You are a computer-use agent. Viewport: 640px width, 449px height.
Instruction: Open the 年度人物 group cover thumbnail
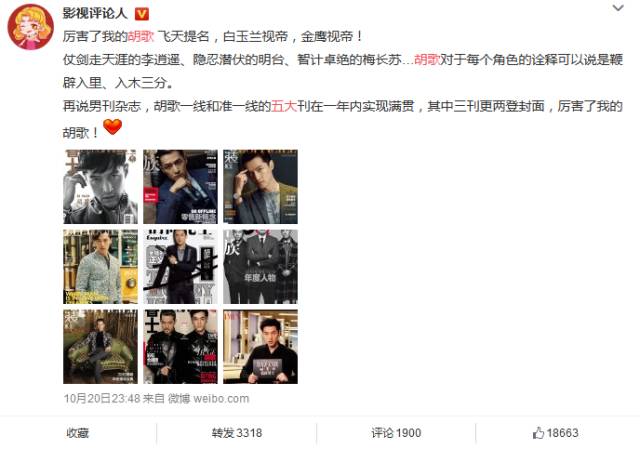coord(260,267)
